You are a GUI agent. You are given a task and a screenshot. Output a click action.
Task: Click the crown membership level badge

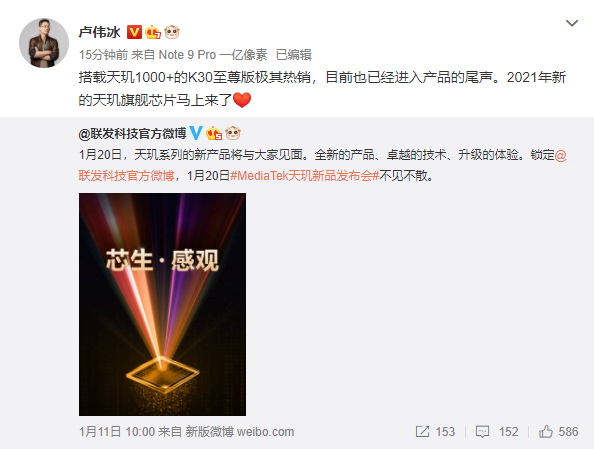[153, 32]
